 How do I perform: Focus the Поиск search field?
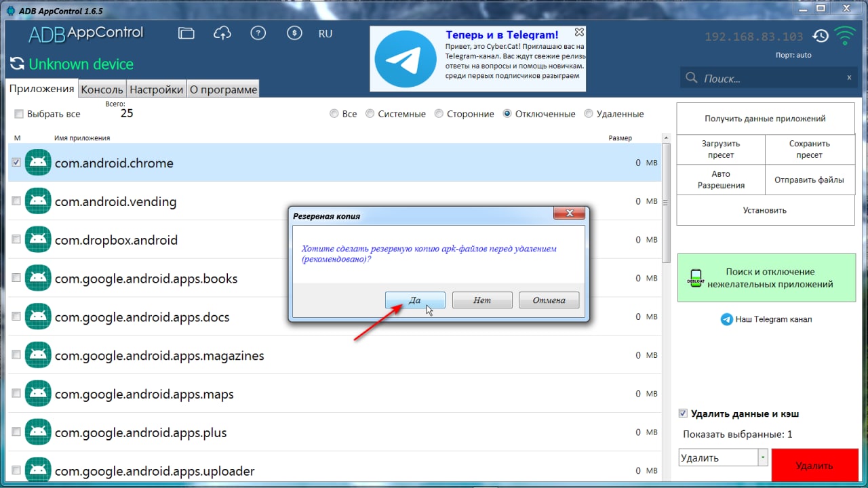pyautogui.click(x=770, y=78)
